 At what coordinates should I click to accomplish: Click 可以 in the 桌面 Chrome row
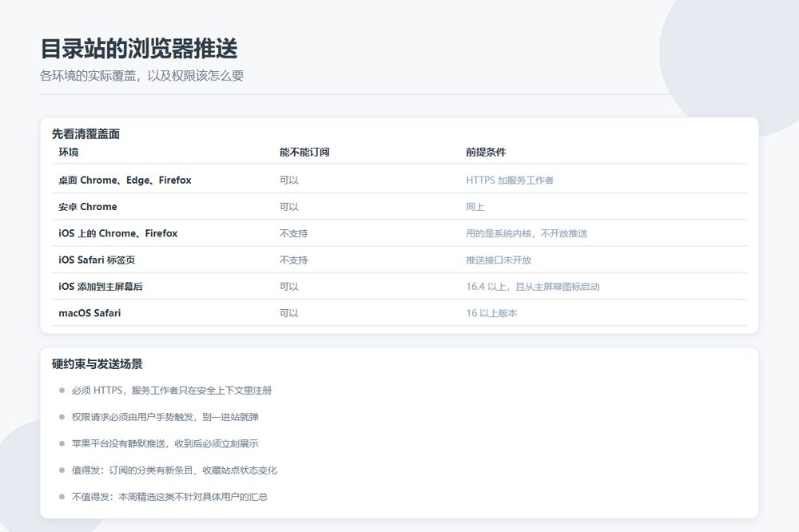(289, 180)
